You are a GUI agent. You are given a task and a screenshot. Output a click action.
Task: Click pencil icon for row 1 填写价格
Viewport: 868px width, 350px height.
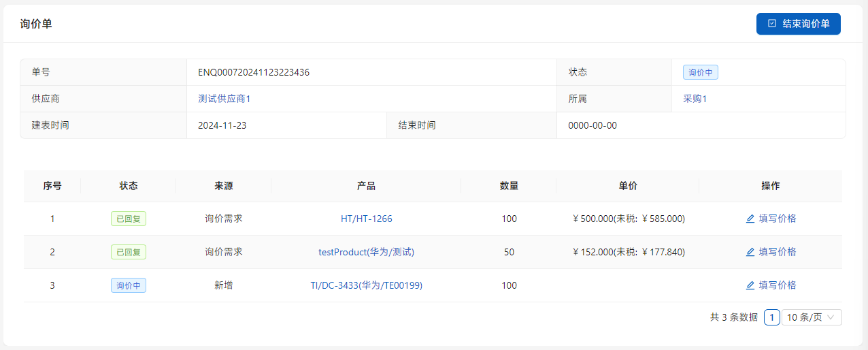[750, 219]
